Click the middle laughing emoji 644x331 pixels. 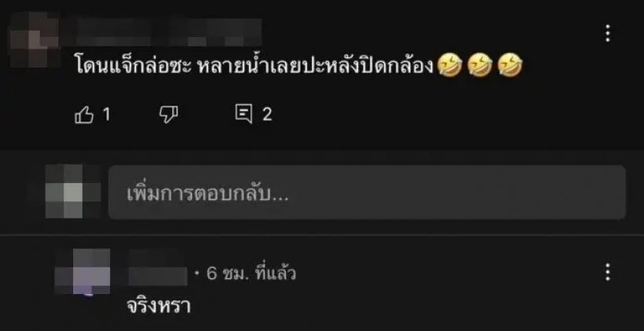[x=480, y=67]
